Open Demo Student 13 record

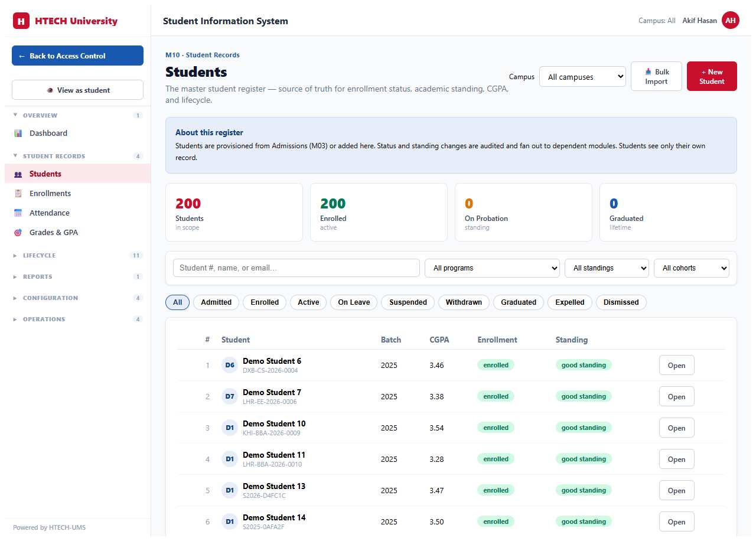pyautogui.click(x=676, y=490)
